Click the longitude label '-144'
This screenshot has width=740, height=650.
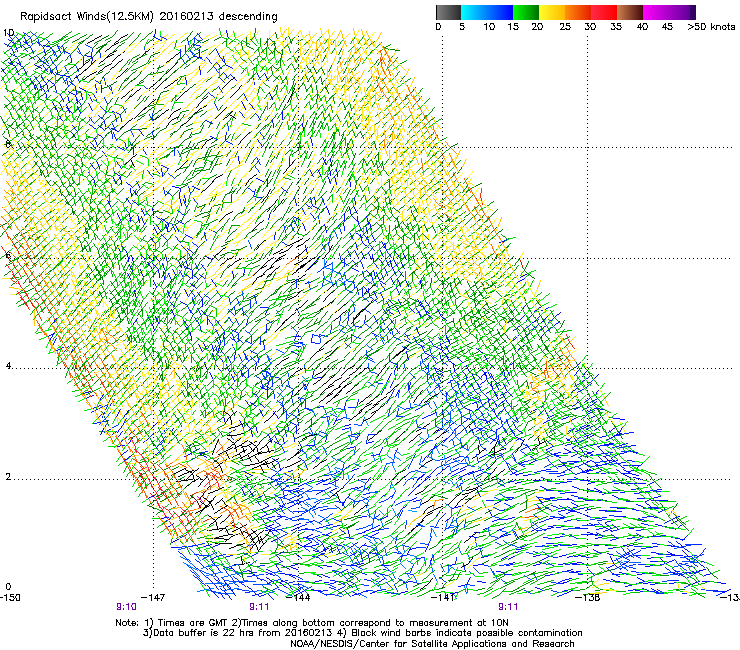[299, 598]
